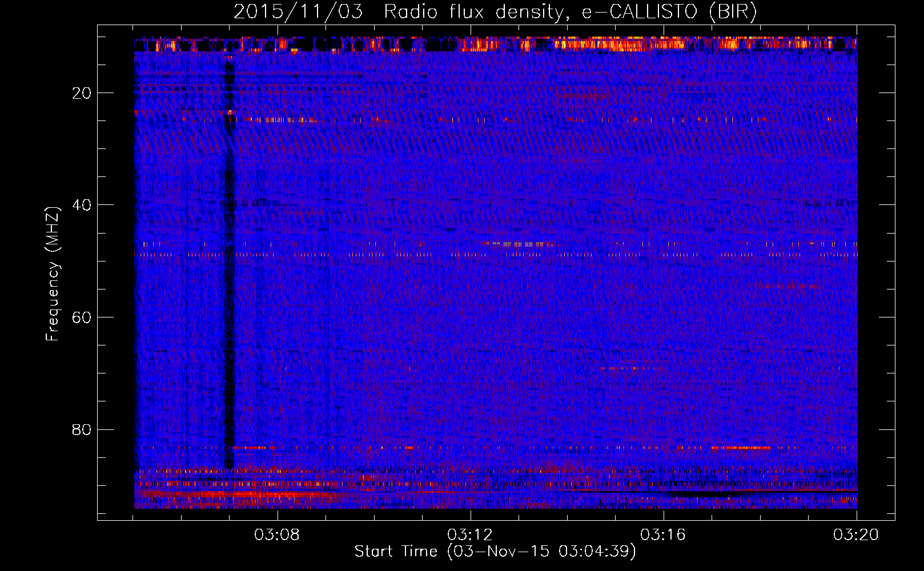Select the 03:16 time tick label
Viewport: 924px width, 571px height.
click(x=663, y=535)
